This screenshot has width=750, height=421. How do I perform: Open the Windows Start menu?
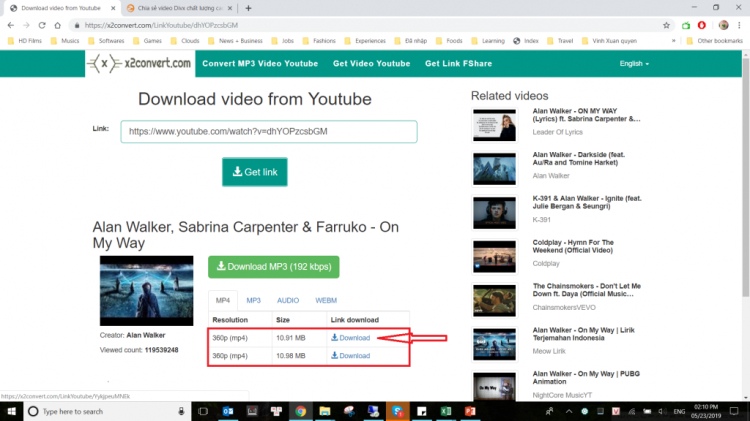(11, 411)
